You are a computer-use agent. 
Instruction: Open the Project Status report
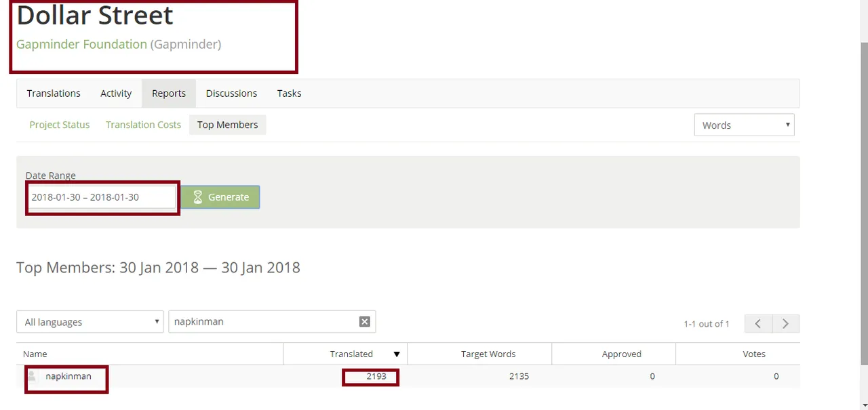point(60,125)
